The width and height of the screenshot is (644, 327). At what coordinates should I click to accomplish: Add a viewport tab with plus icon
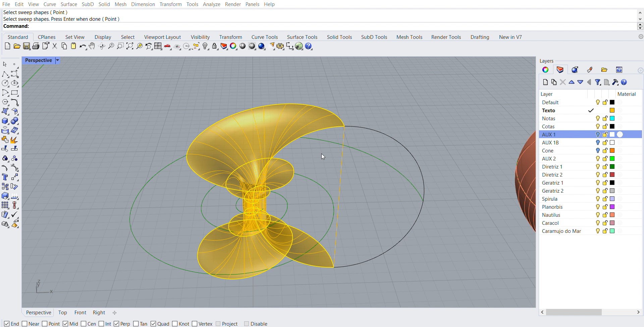click(114, 313)
